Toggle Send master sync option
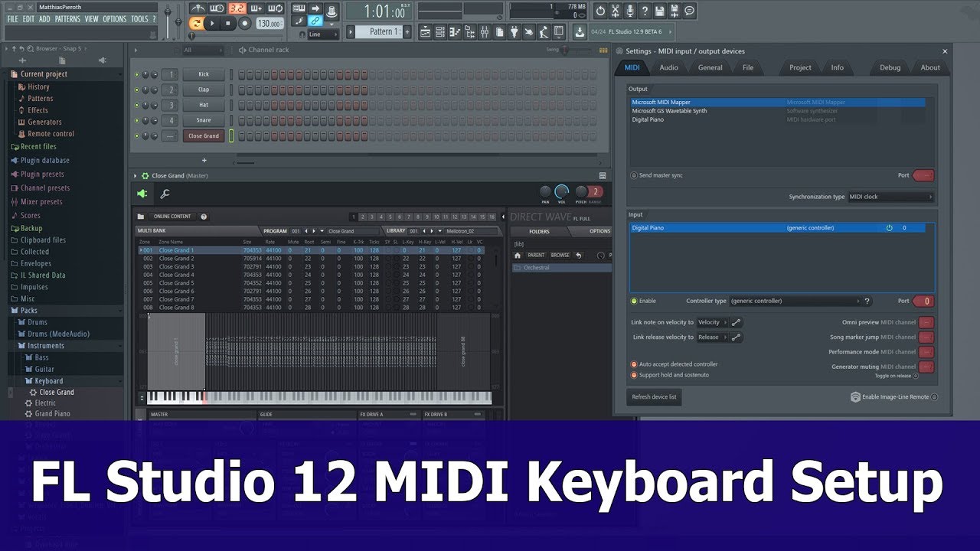The height and width of the screenshot is (551, 980). click(x=634, y=175)
